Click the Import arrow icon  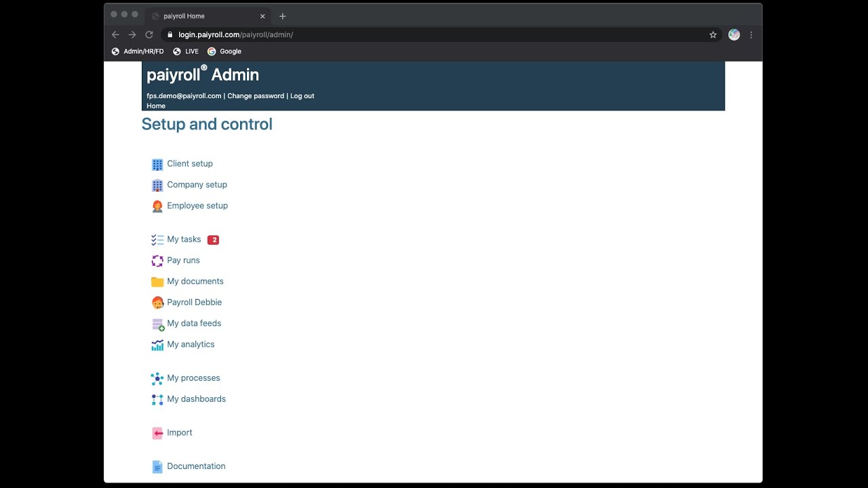(x=157, y=433)
